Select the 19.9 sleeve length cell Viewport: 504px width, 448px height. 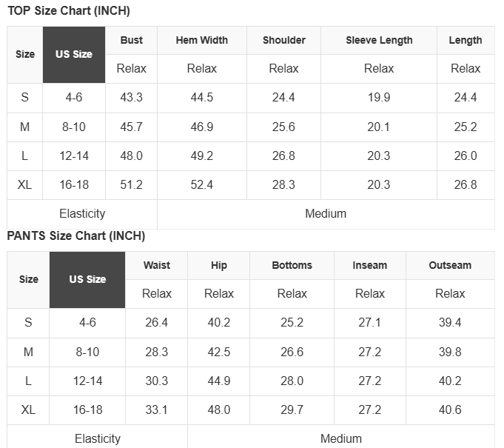379,98
